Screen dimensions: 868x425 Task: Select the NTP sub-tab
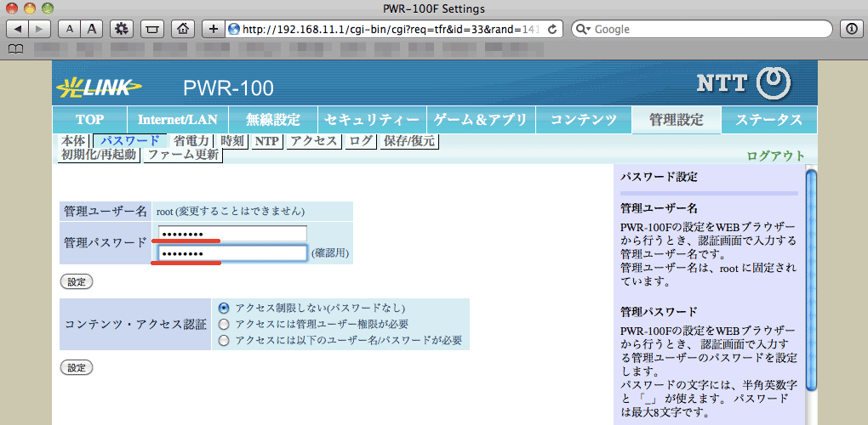pos(267,141)
